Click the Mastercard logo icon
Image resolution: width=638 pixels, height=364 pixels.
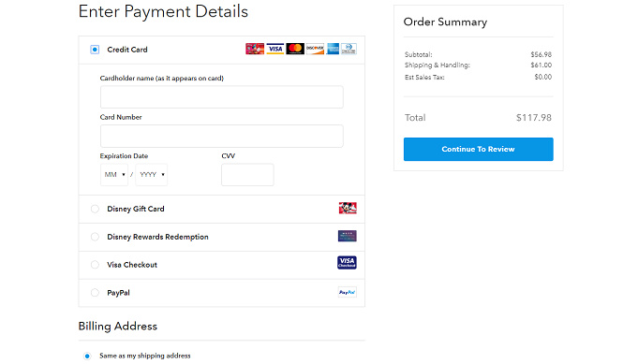click(295, 49)
